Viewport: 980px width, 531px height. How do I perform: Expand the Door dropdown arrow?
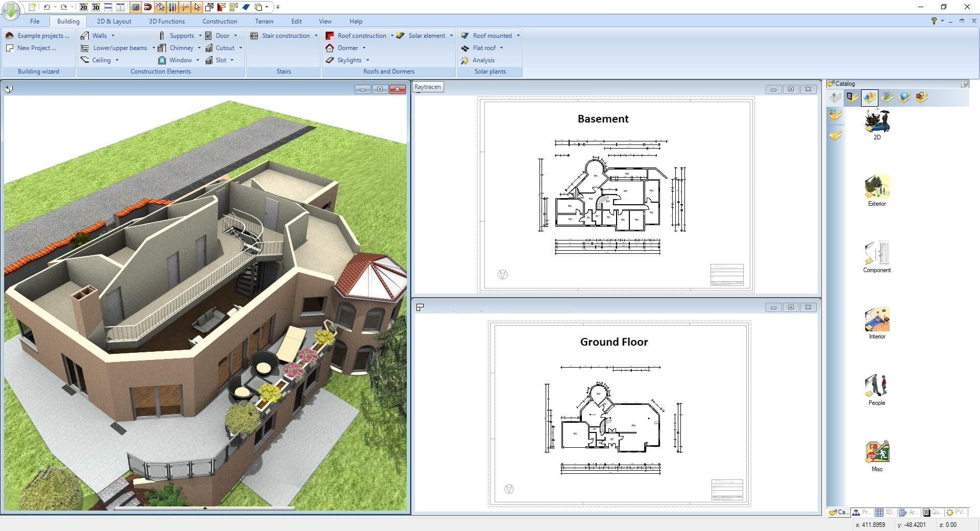tap(236, 35)
